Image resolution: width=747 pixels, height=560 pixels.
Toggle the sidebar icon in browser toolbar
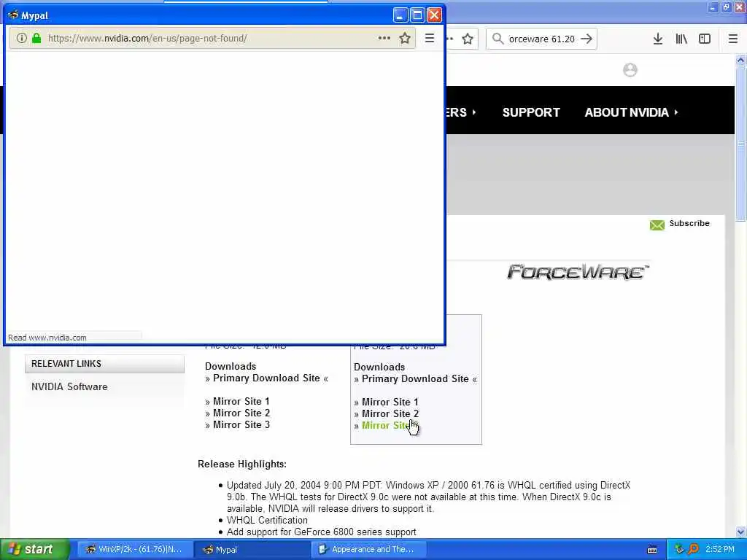[705, 39]
